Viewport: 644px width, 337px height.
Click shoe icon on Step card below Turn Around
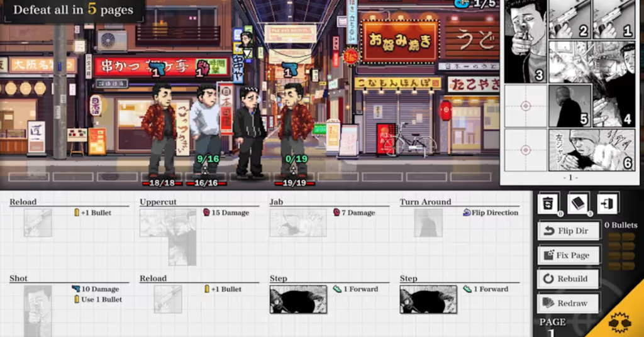(x=467, y=289)
